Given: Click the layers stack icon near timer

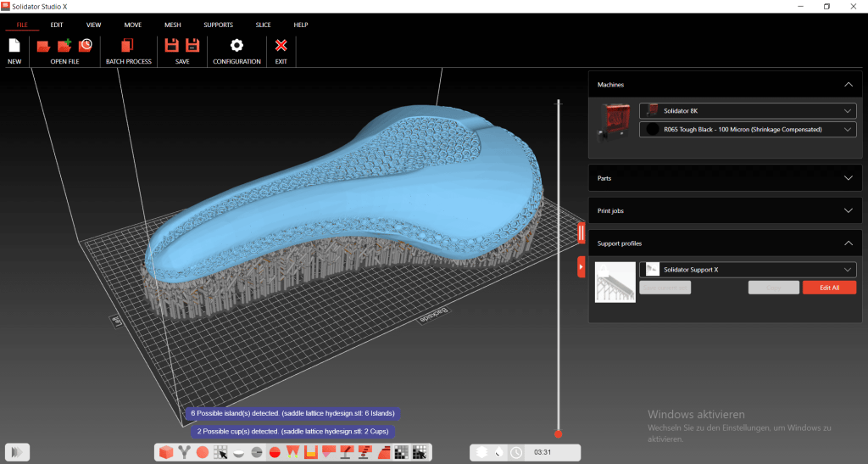Looking at the screenshot, I should pyautogui.click(x=481, y=452).
